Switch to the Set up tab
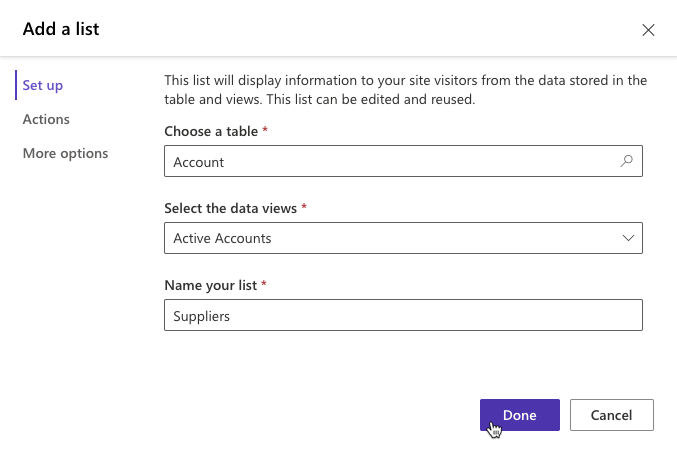Viewport: 677px width, 456px height. click(x=43, y=85)
